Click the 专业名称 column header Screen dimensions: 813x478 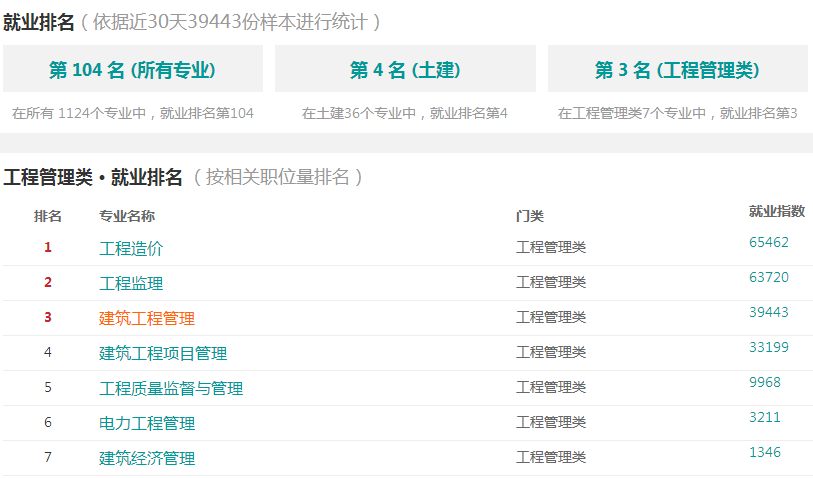[x=127, y=216]
